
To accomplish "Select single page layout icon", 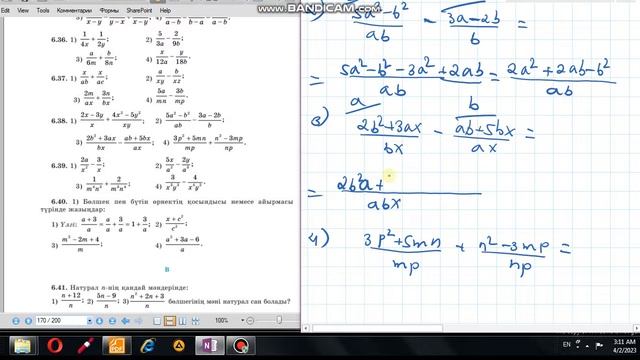I will [157, 321].
